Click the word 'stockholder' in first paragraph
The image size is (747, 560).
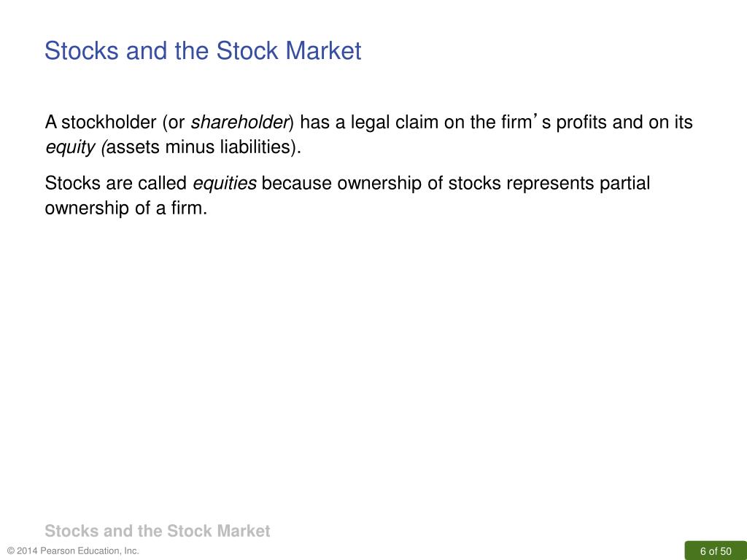(109, 122)
